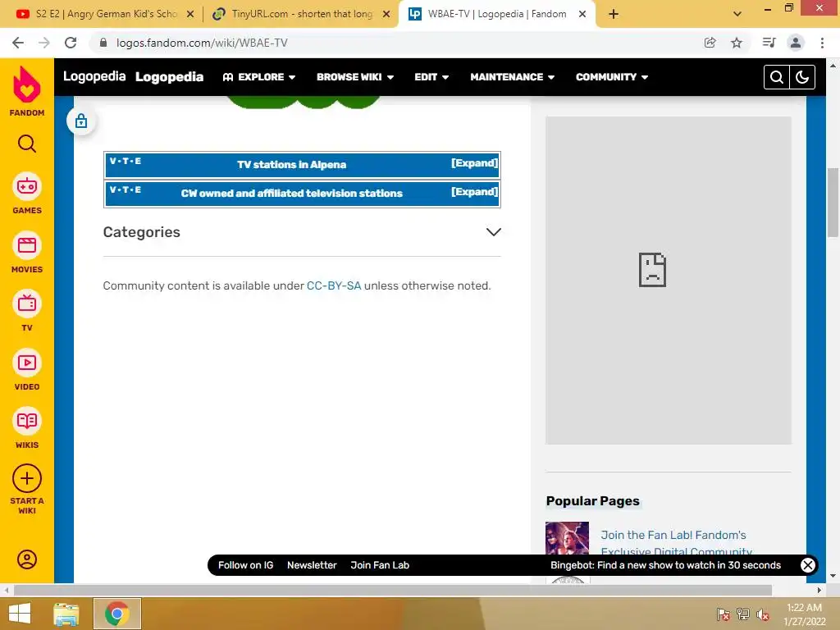Image resolution: width=840 pixels, height=630 pixels.
Task: Expand TV stations in Alpena navbox
Action: coord(474,163)
